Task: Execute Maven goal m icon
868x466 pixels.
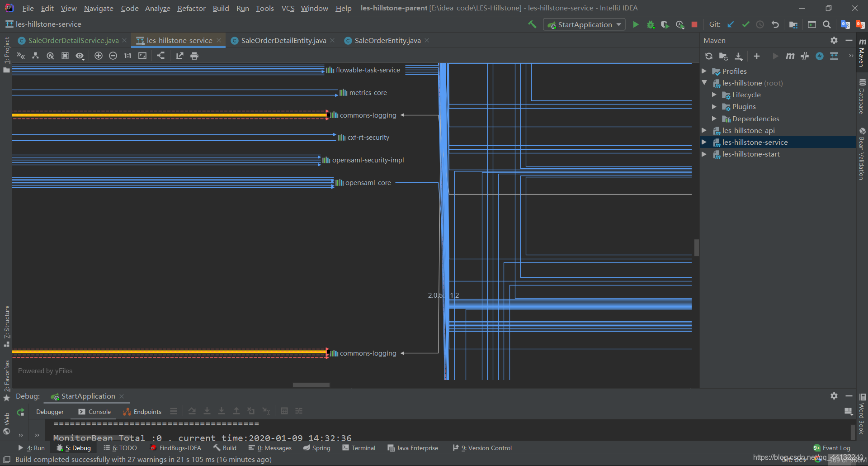Action: click(x=790, y=56)
